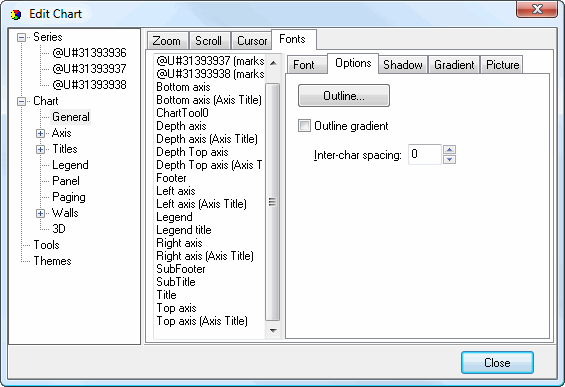Click the Edit Chart title bar icon
This screenshot has width=565, height=387.
click(16, 14)
